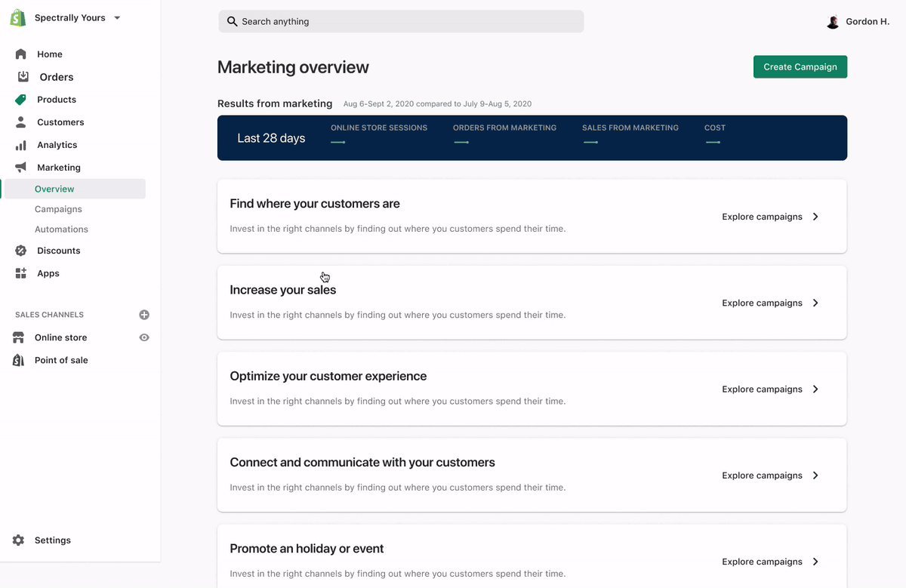Click the Customers person icon
This screenshot has width=906, height=588.
click(20, 122)
